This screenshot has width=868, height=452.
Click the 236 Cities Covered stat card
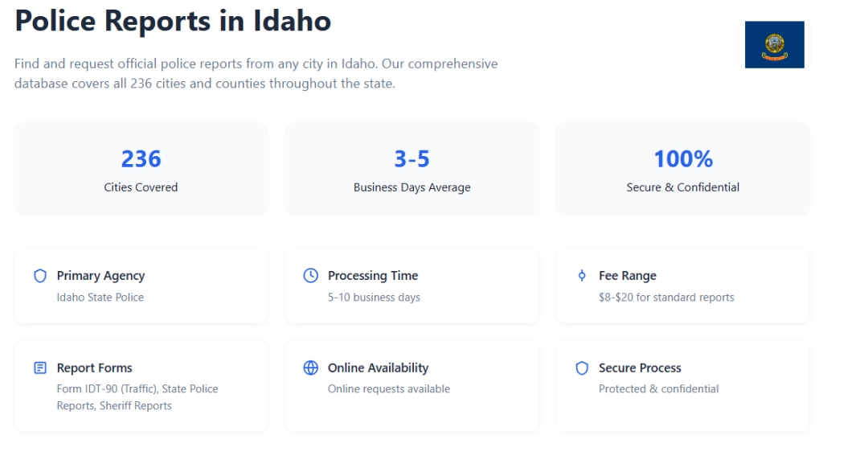141,168
